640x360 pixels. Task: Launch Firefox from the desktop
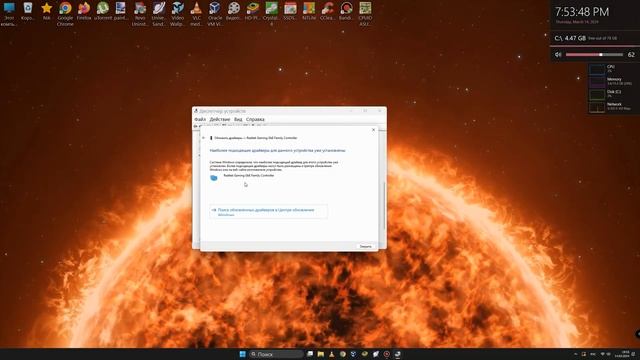point(84,11)
